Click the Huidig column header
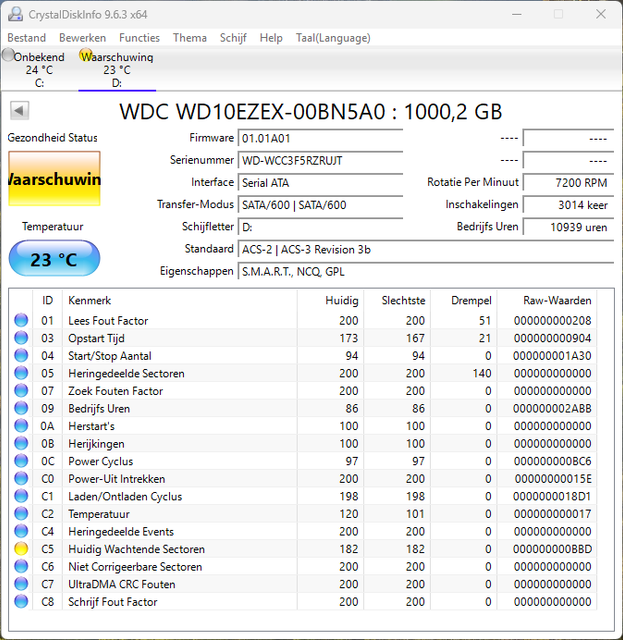The image size is (623, 640). coord(330,300)
